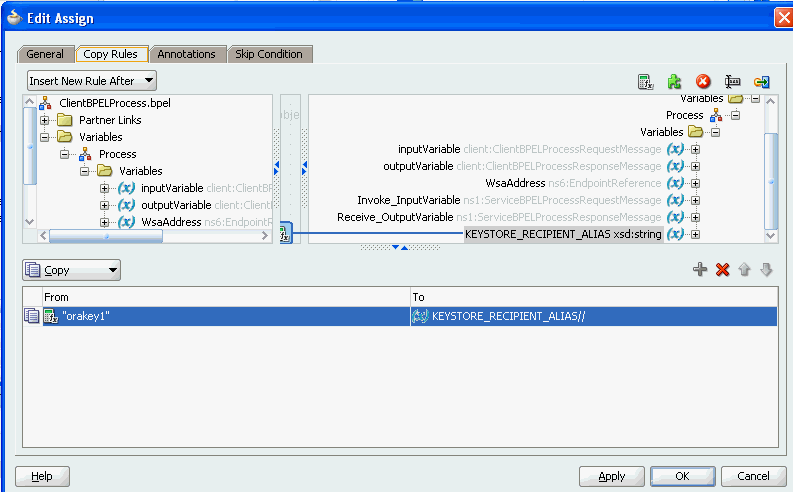Close the Edit Assign dialog

click(783, 18)
